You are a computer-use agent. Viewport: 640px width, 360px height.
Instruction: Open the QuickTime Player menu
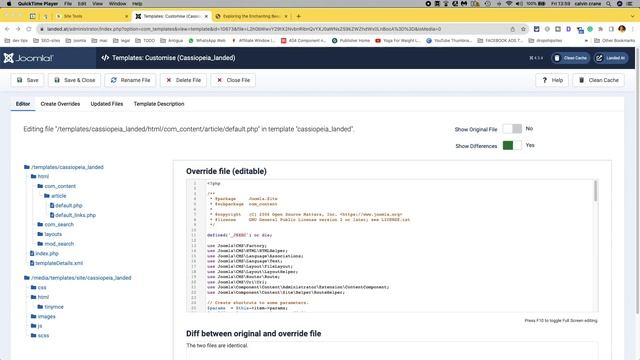[38, 4]
